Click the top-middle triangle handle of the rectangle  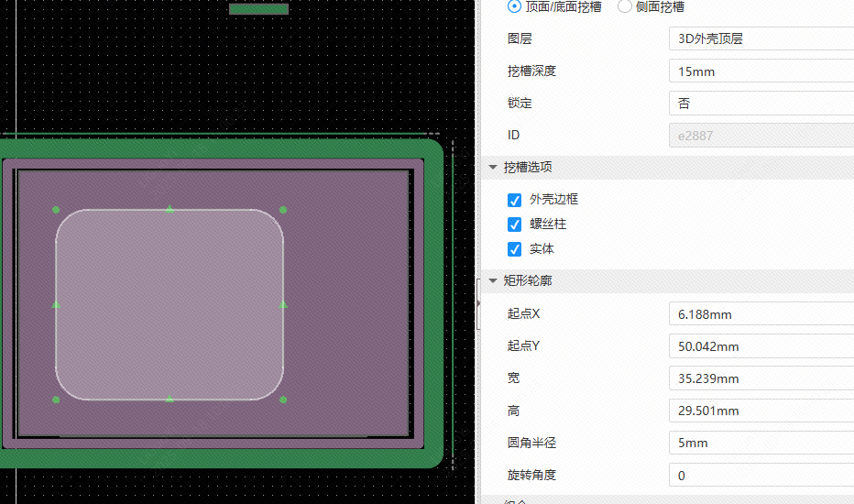coord(170,210)
